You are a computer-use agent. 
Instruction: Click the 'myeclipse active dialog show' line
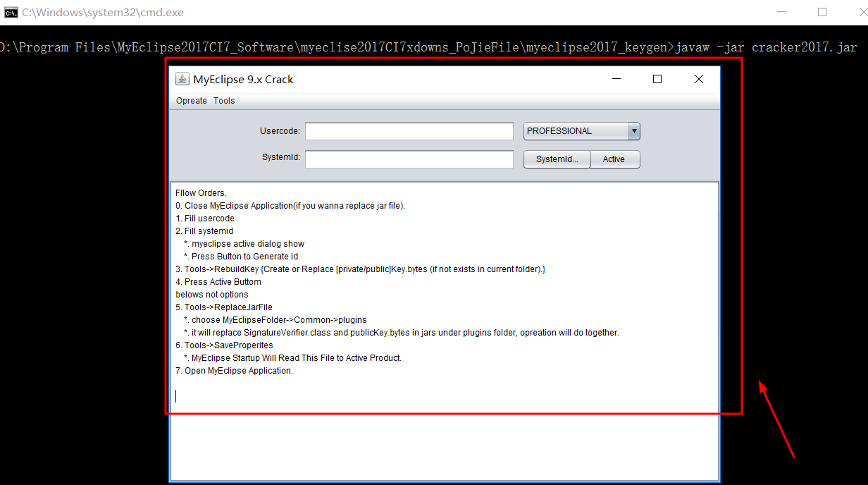pos(244,244)
